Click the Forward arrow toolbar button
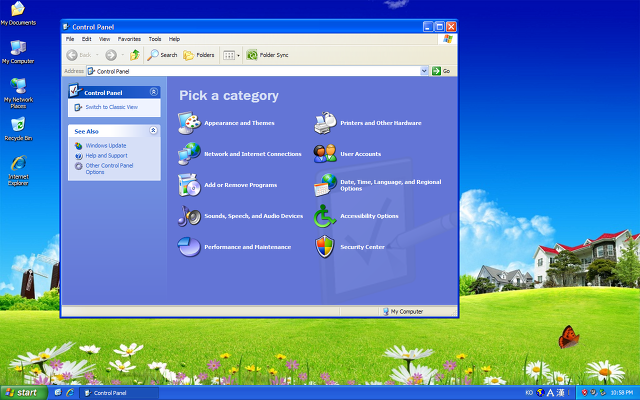 tap(111, 55)
